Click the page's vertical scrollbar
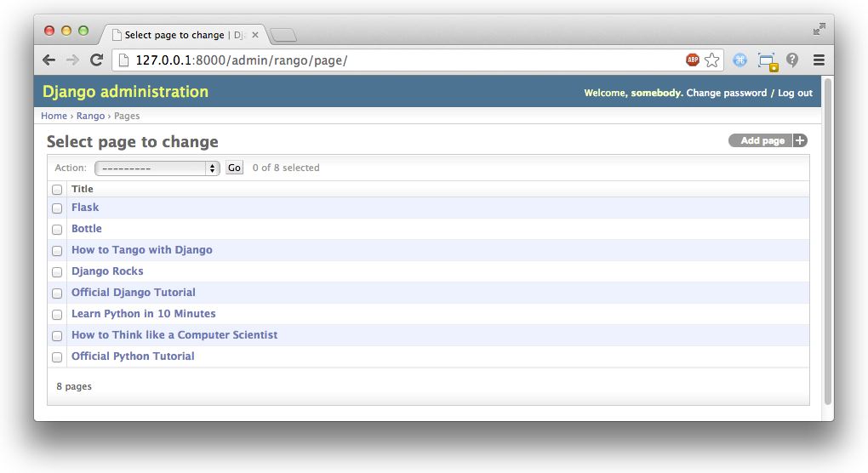This screenshot has height=473, width=868. pyautogui.click(x=828, y=242)
